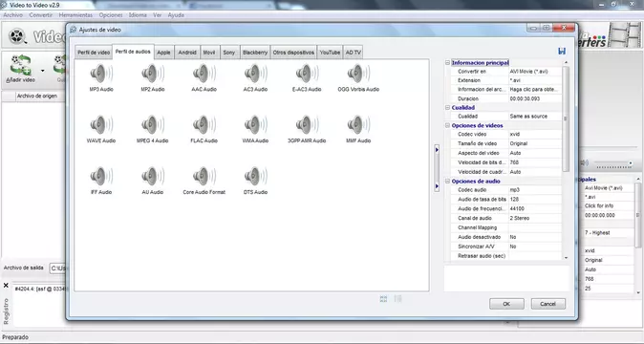
Task: Switch to the Perfil de video tab
Action: coord(94,53)
